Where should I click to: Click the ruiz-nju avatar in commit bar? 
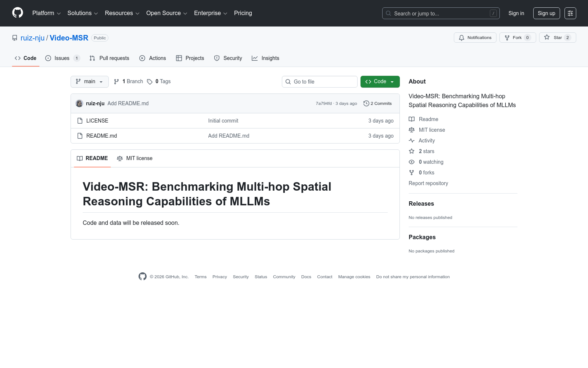pos(79,103)
